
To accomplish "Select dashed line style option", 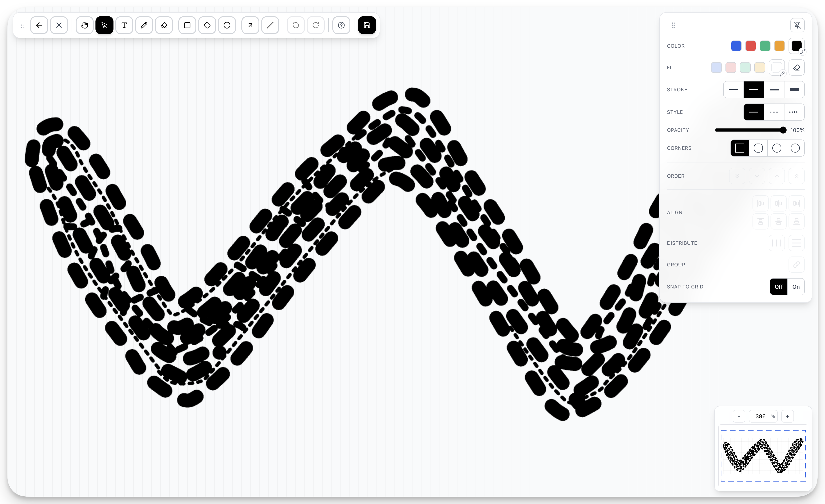I will [x=773, y=112].
